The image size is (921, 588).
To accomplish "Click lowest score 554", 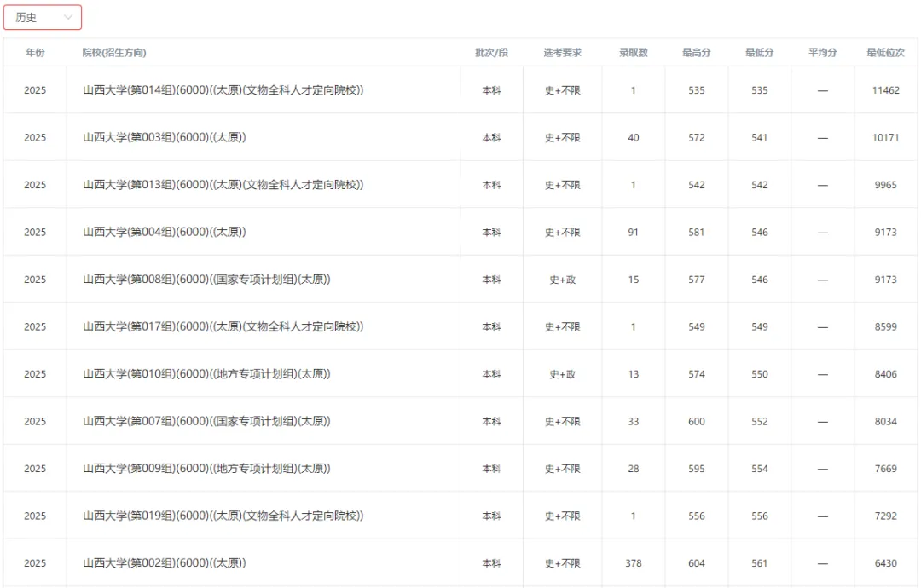I will pos(760,469).
